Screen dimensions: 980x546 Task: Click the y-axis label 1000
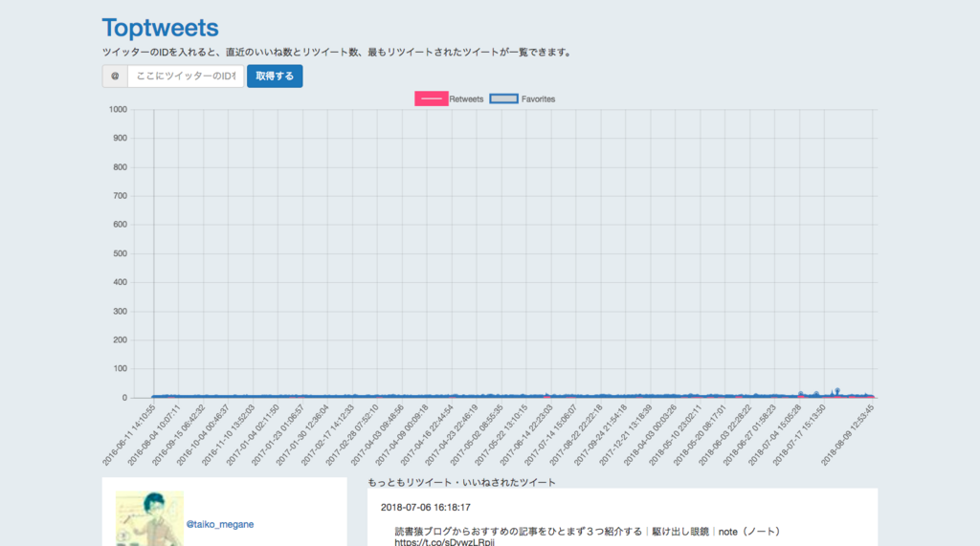click(118, 109)
